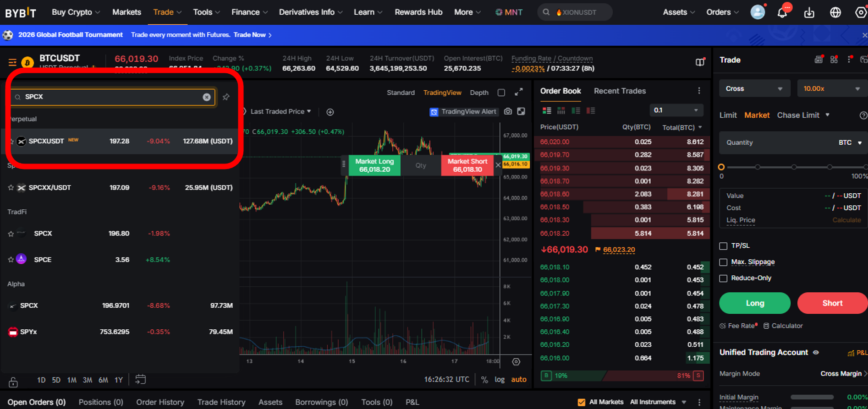Open the Cross margin mode dropdown
This screenshot has width=868, height=409.
point(754,88)
